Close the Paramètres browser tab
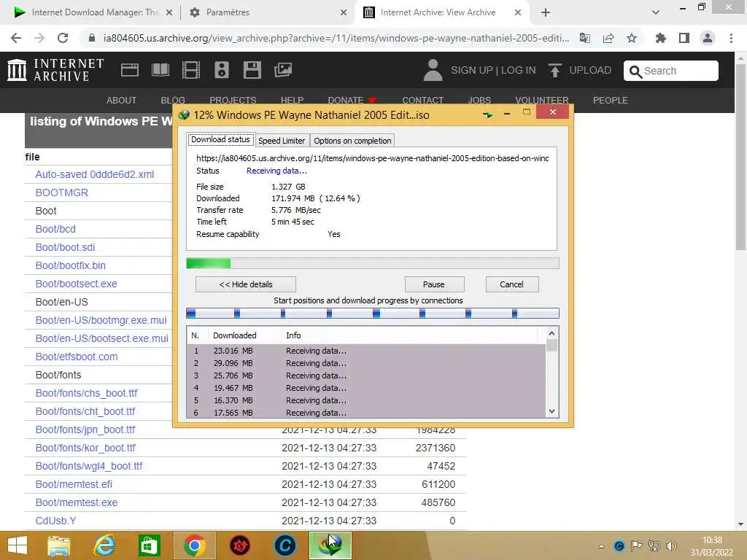 tap(344, 12)
